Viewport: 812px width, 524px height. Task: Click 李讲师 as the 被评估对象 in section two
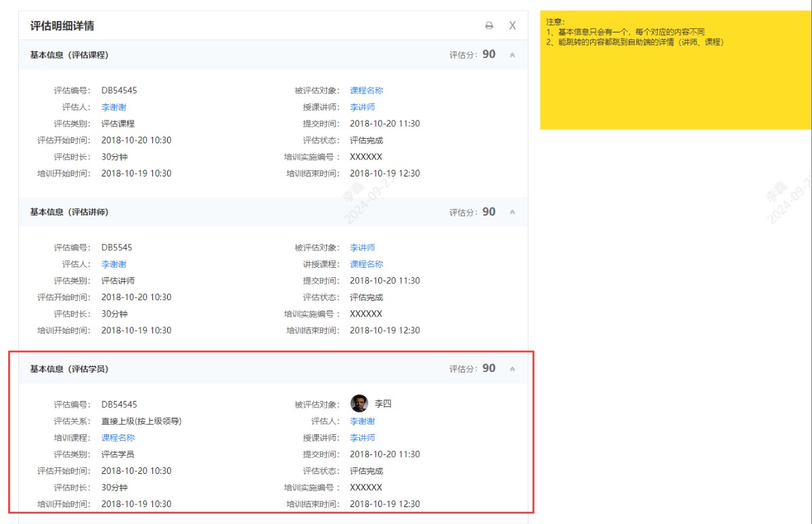[x=362, y=247]
